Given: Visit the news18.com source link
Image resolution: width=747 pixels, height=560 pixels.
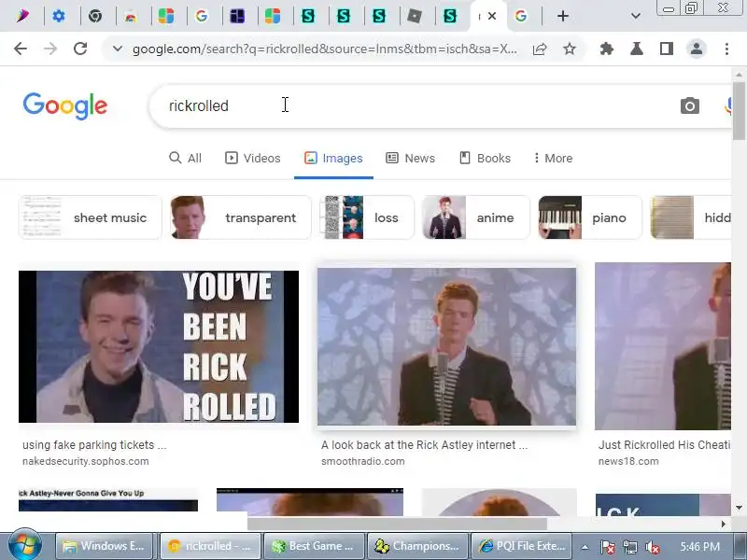Looking at the screenshot, I should click(628, 461).
